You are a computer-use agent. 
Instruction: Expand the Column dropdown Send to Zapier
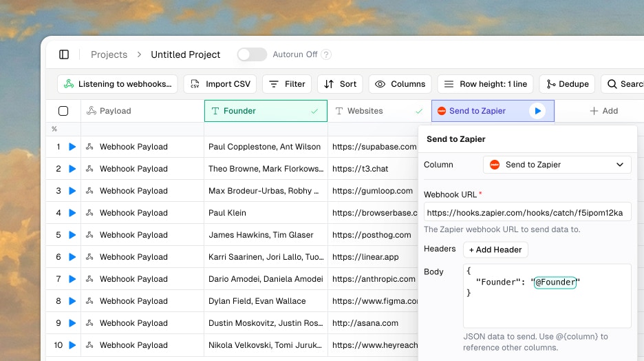(x=557, y=165)
